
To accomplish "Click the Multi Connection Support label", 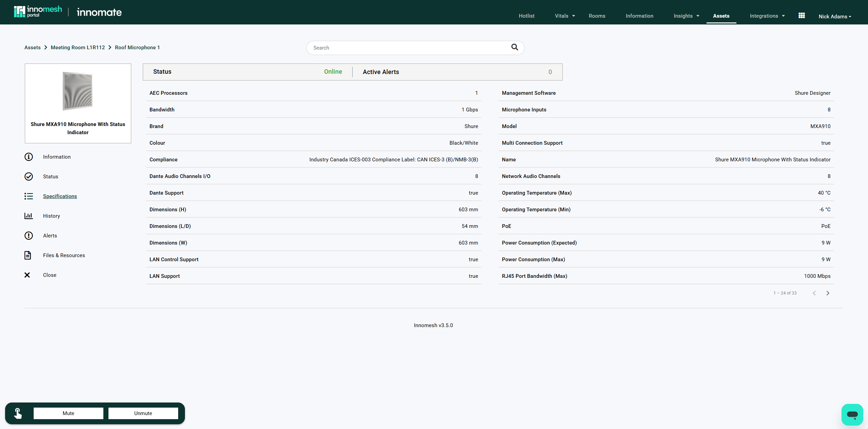I will pyautogui.click(x=532, y=143).
